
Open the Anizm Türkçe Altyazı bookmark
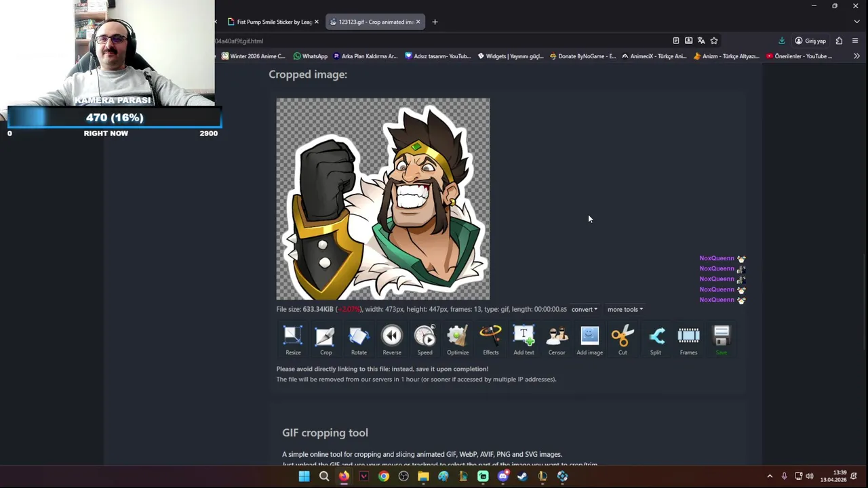[726, 56]
